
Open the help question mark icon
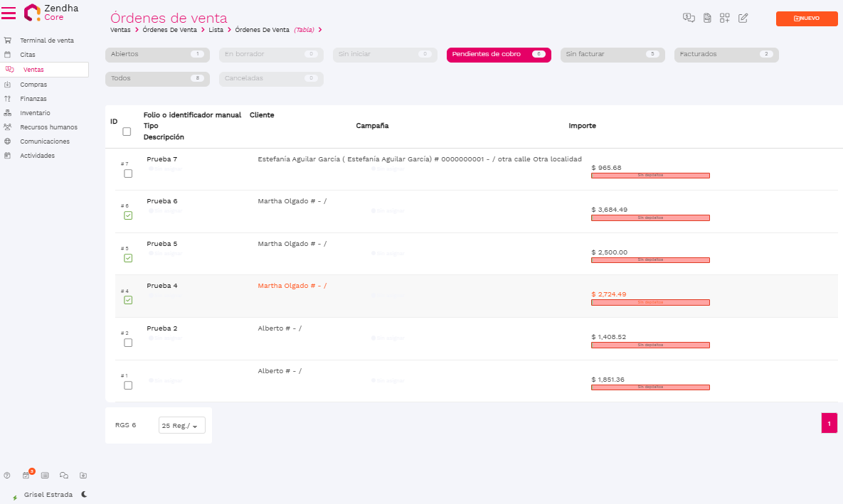coord(7,475)
